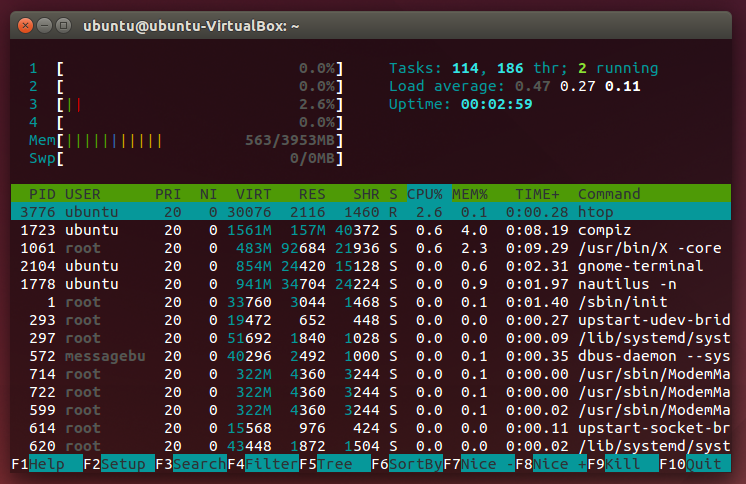Screen dimensions: 746x484
Task: Click the Tasks summary line
Action: (523, 68)
